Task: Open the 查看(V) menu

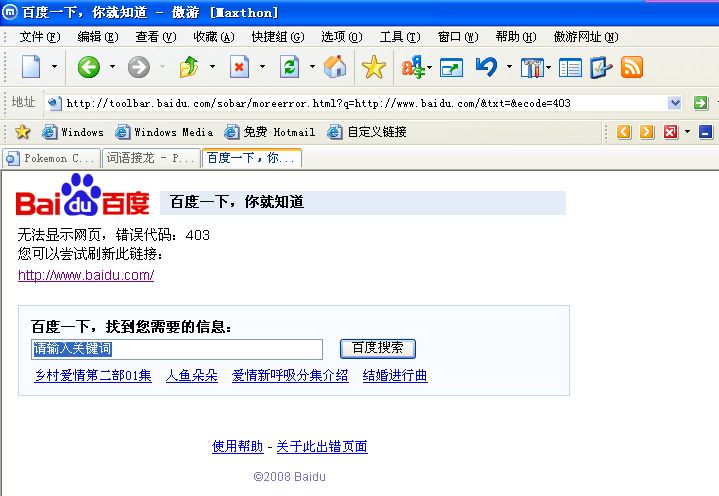Action: (155, 37)
